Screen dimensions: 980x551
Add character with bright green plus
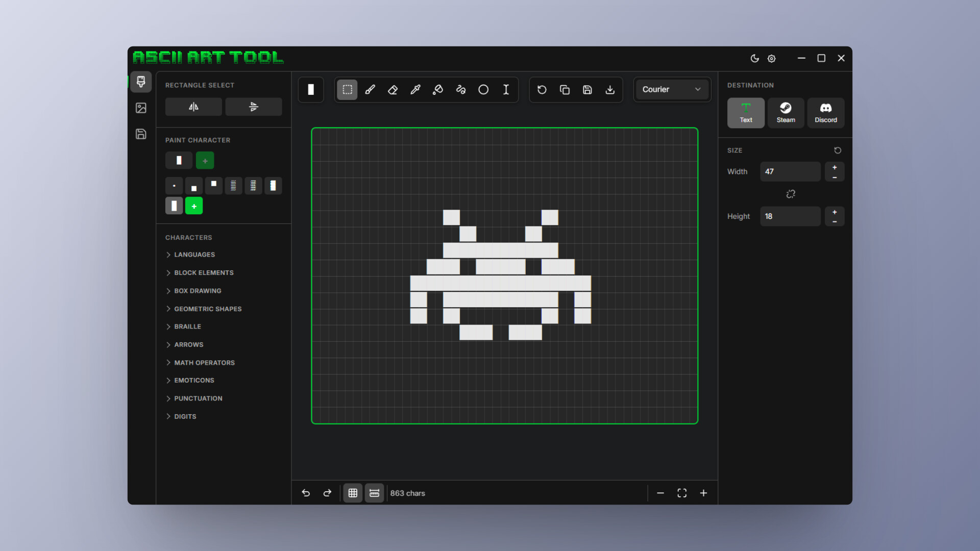(x=194, y=206)
